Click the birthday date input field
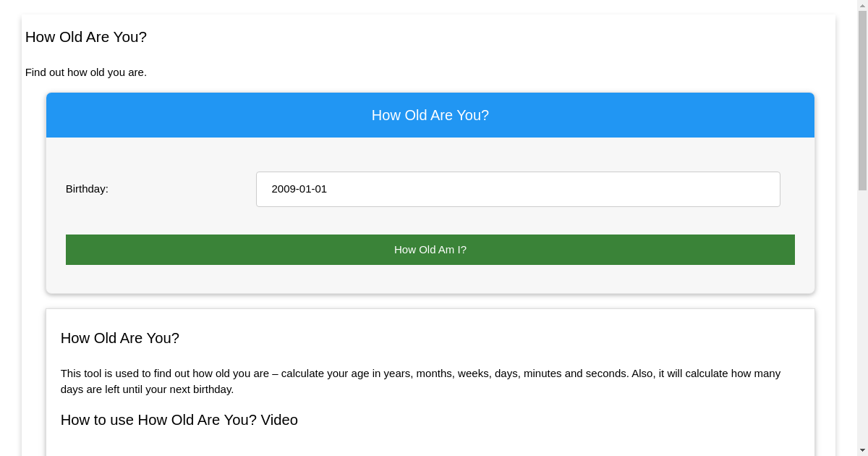Viewport: 868px width, 456px height. click(x=518, y=189)
